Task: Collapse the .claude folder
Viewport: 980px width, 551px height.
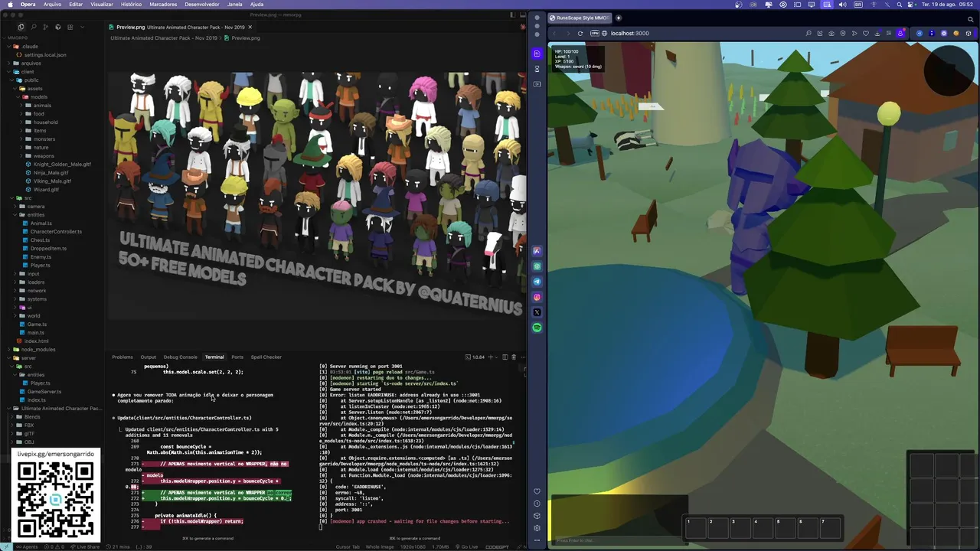Action: click(x=29, y=46)
